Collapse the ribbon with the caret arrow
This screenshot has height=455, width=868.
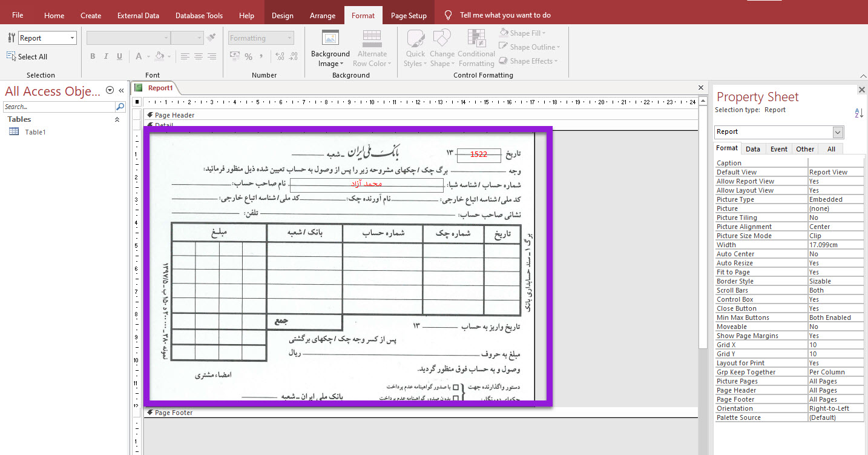(862, 76)
